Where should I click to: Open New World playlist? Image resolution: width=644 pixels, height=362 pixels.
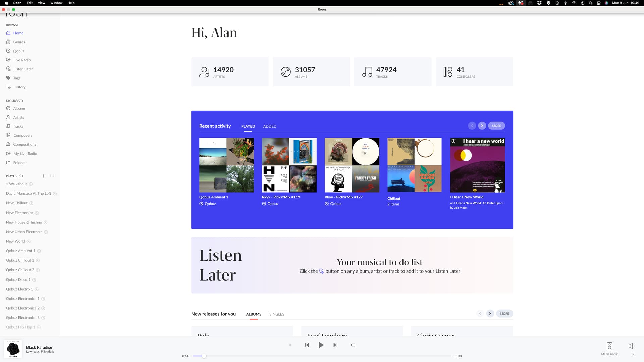coord(15,241)
